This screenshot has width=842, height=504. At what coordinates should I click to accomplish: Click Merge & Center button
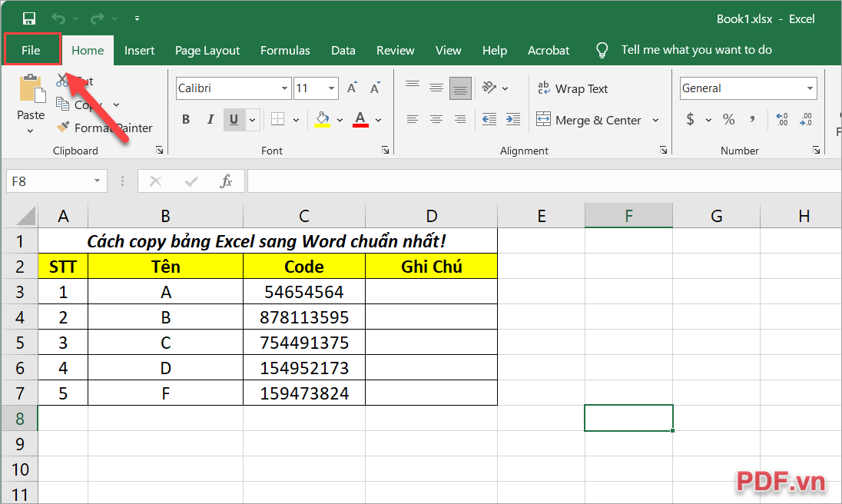pos(588,120)
